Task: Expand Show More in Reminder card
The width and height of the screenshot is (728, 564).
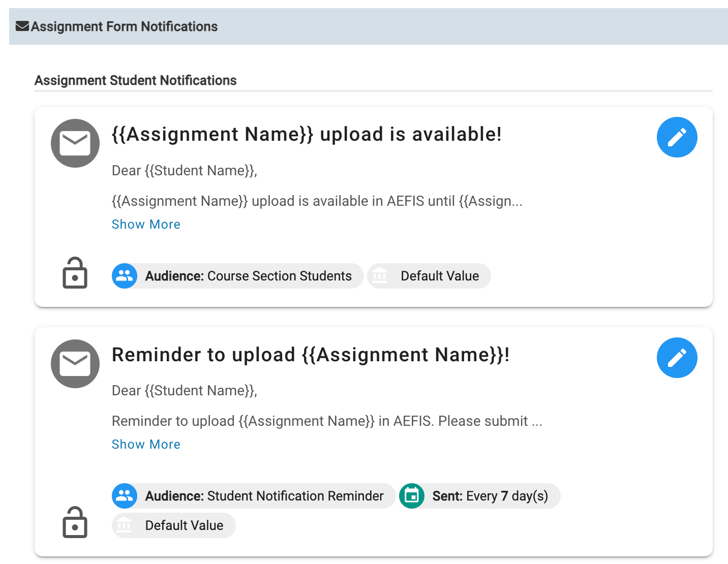Action: coord(146,444)
